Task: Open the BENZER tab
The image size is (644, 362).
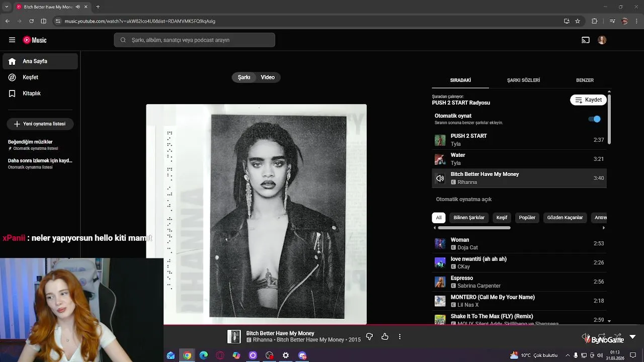Action: 585,80
